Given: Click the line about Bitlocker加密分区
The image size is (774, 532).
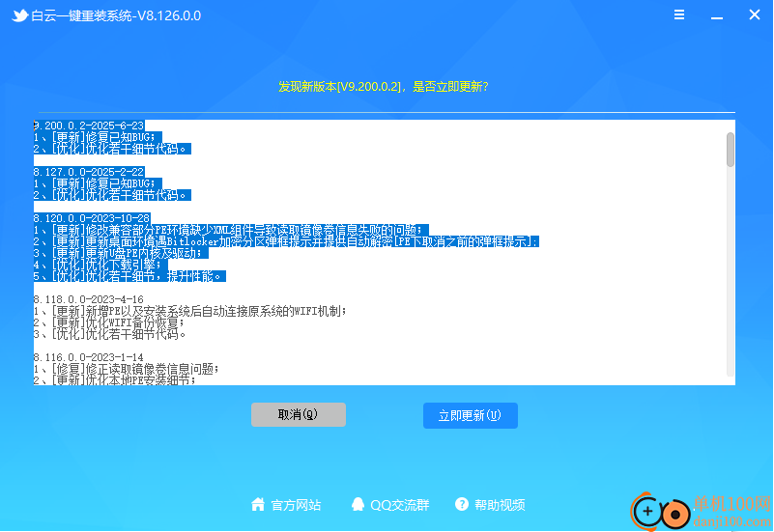Looking at the screenshot, I should click(x=286, y=241).
